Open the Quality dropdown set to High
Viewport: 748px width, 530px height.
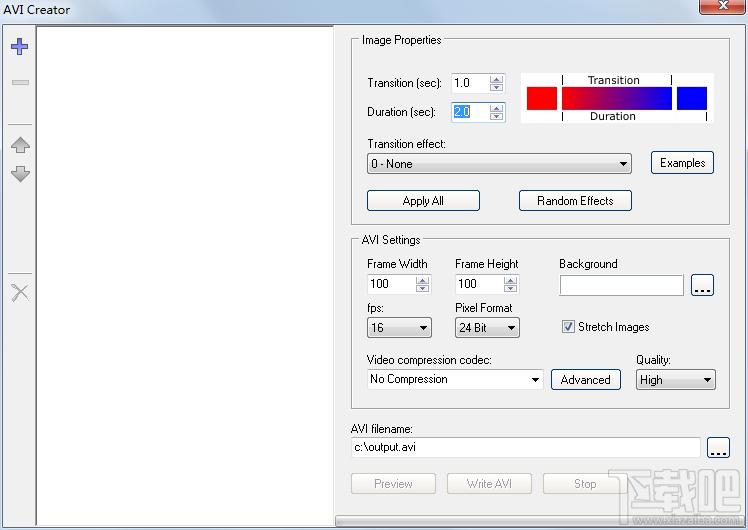[x=675, y=380]
